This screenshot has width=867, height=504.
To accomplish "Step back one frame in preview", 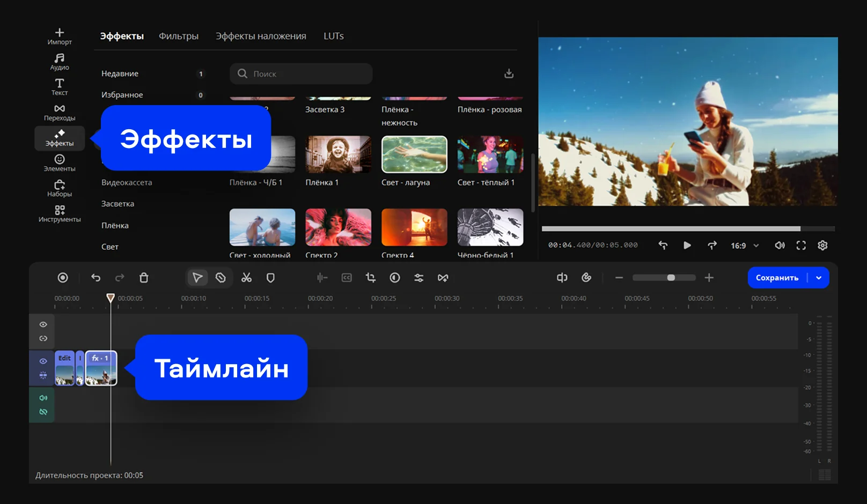I will 663,245.
